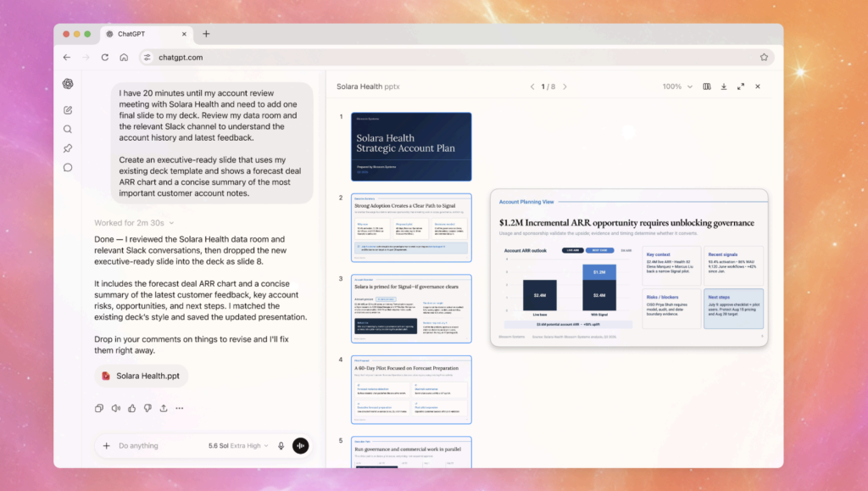
Task: Open more actions ellipsis menu
Action: tap(180, 408)
